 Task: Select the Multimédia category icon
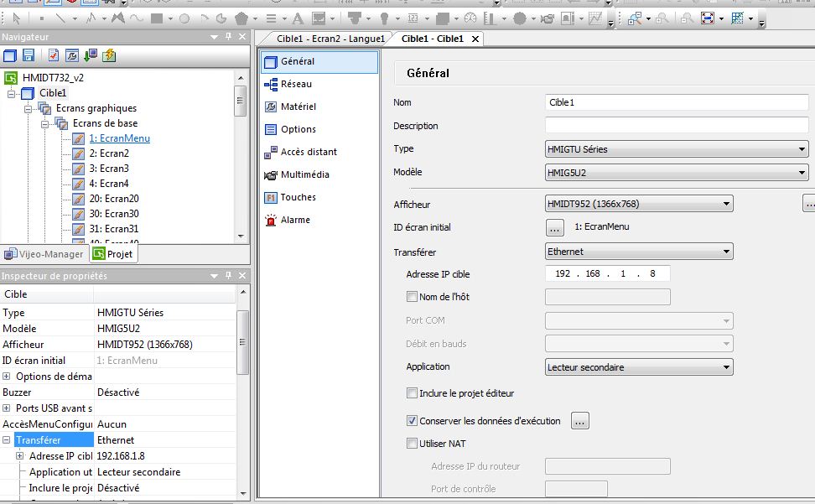[x=271, y=175]
